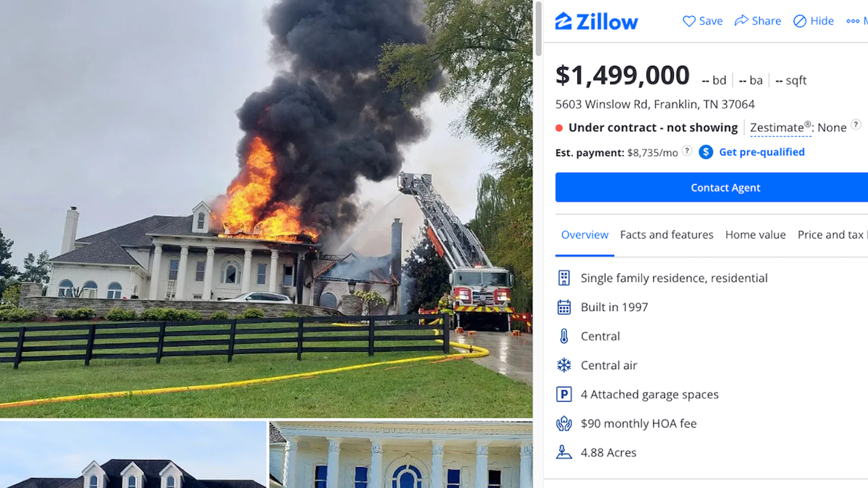Open the Home value tab

(x=755, y=235)
